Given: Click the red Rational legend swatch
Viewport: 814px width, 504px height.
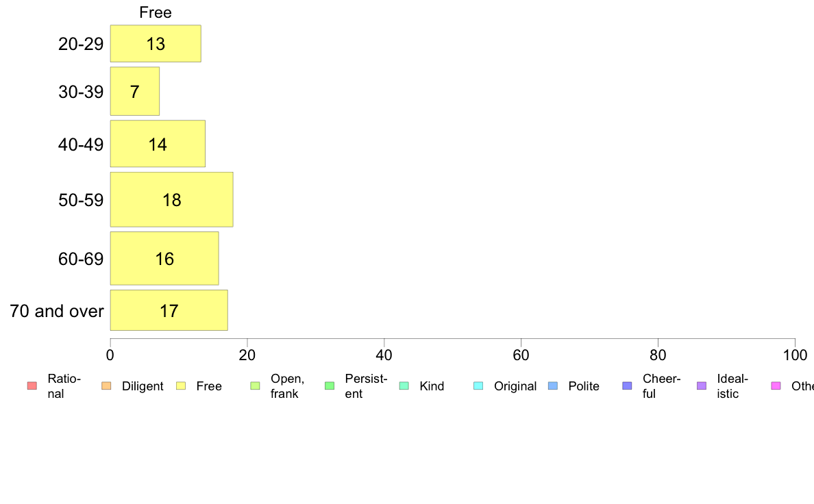Looking at the screenshot, I should 32,386.
